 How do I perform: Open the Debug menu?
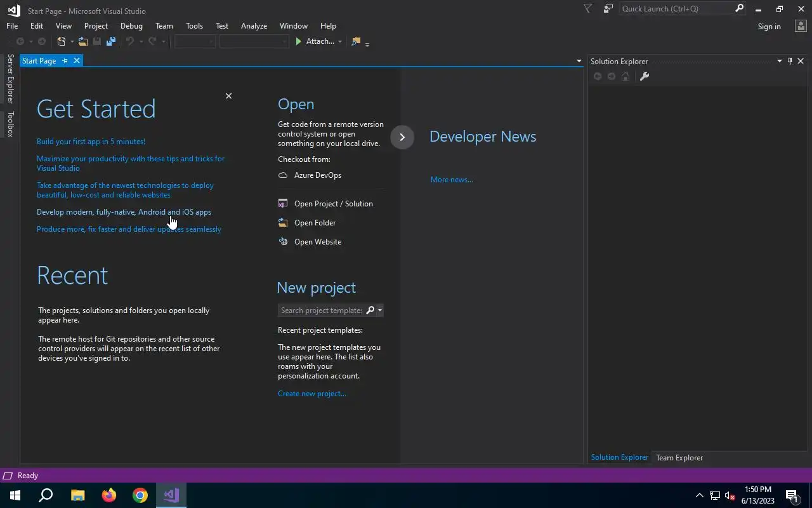point(131,26)
